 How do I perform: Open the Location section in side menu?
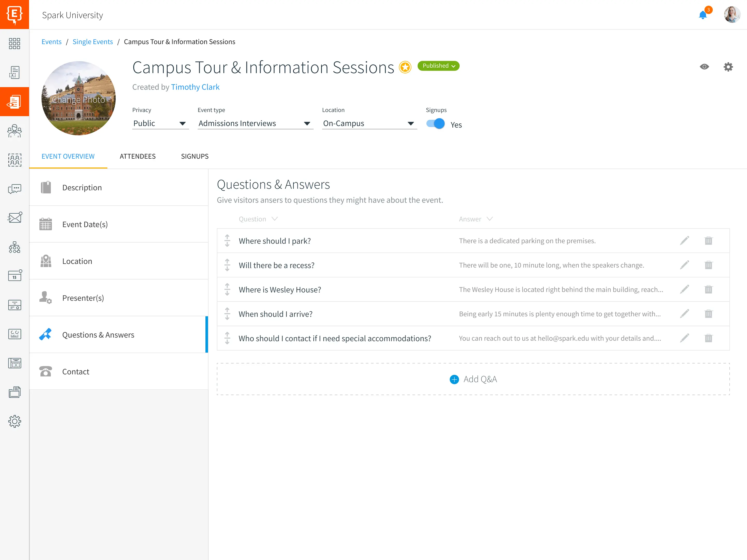(x=119, y=261)
